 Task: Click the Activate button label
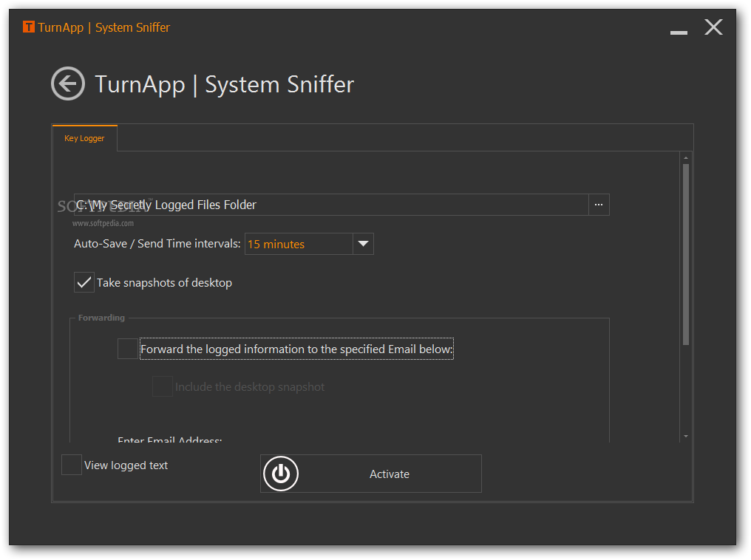tap(390, 474)
